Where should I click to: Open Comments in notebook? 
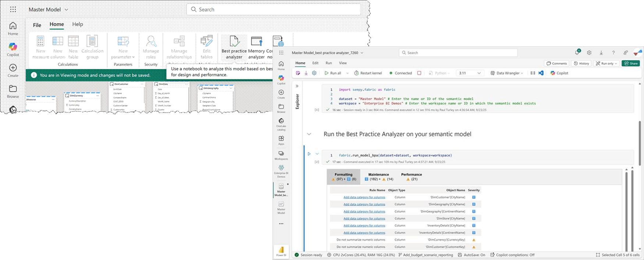[556, 63]
